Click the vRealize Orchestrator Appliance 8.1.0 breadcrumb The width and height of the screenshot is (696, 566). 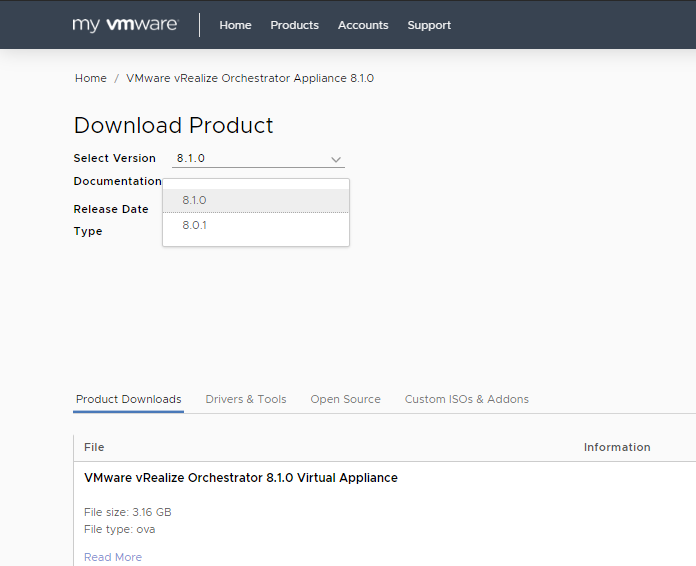(250, 78)
